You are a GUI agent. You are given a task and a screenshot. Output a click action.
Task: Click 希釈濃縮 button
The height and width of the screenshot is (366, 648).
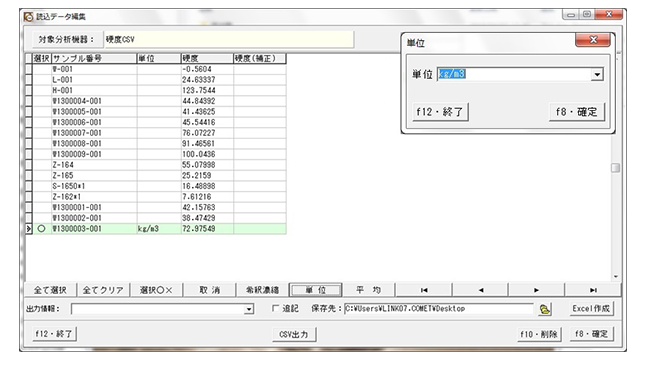point(262,290)
